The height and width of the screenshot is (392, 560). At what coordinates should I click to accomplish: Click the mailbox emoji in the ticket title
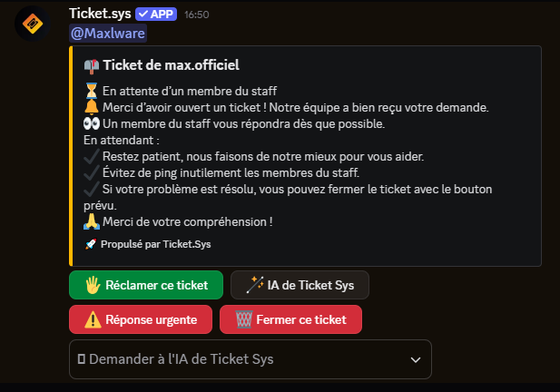[92, 65]
